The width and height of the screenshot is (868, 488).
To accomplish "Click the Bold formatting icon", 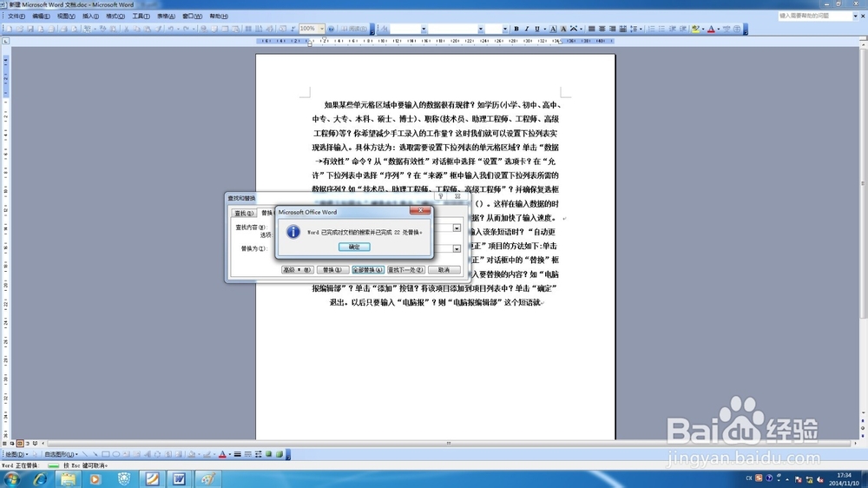I will tap(516, 29).
